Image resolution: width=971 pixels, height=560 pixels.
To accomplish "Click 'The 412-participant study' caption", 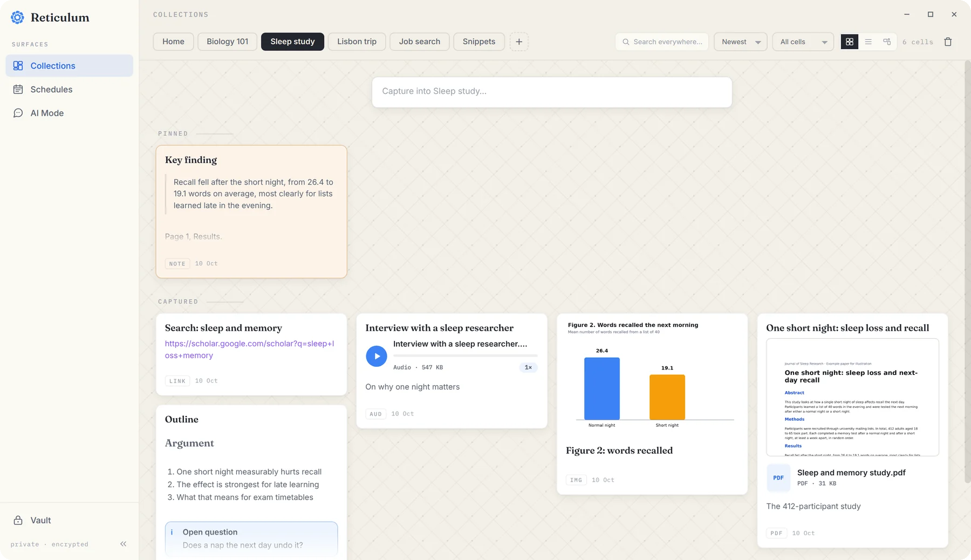I will click(x=813, y=506).
